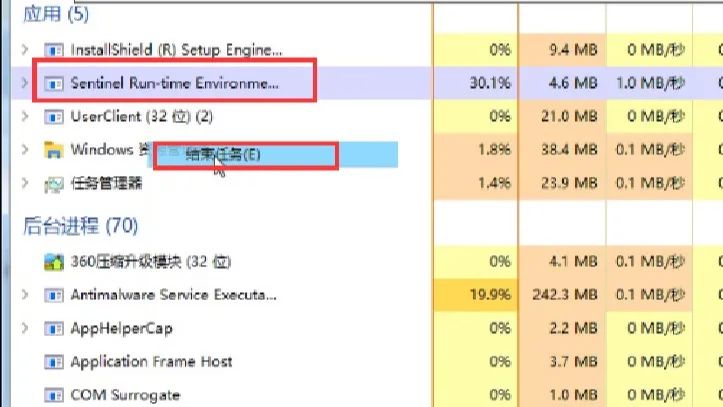Click the Application Frame Host icon
This screenshot has height=407, width=723.
point(53,362)
